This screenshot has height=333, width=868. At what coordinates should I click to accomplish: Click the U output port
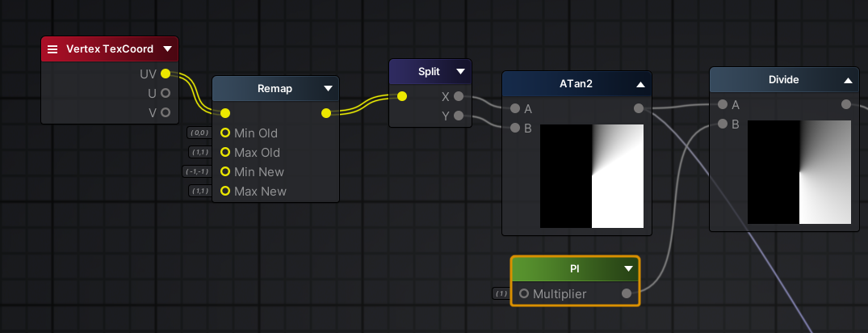click(x=166, y=93)
